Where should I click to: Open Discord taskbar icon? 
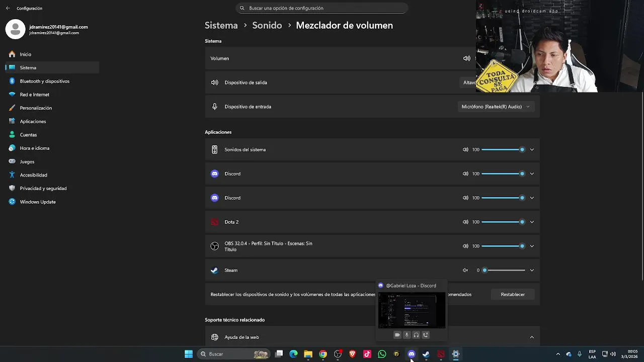coord(412,354)
